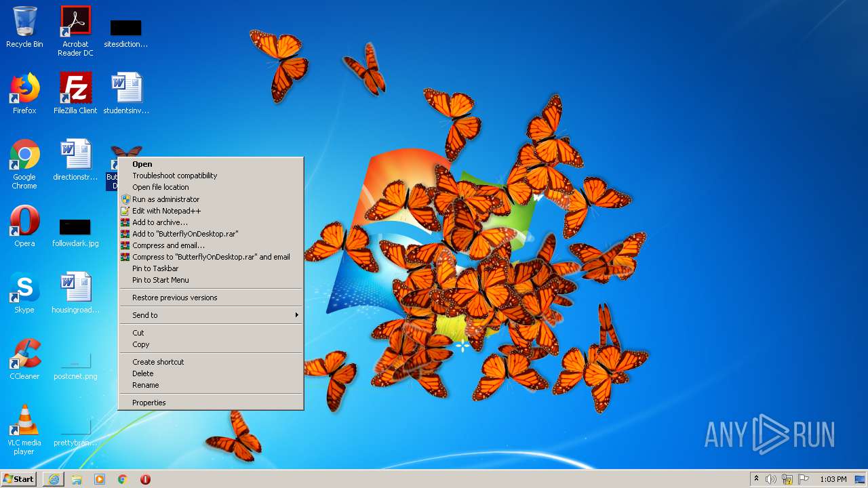The width and height of the screenshot is (868, 488).
Task: Select the FileZilla Client shortcut
Action: (75, 94)
